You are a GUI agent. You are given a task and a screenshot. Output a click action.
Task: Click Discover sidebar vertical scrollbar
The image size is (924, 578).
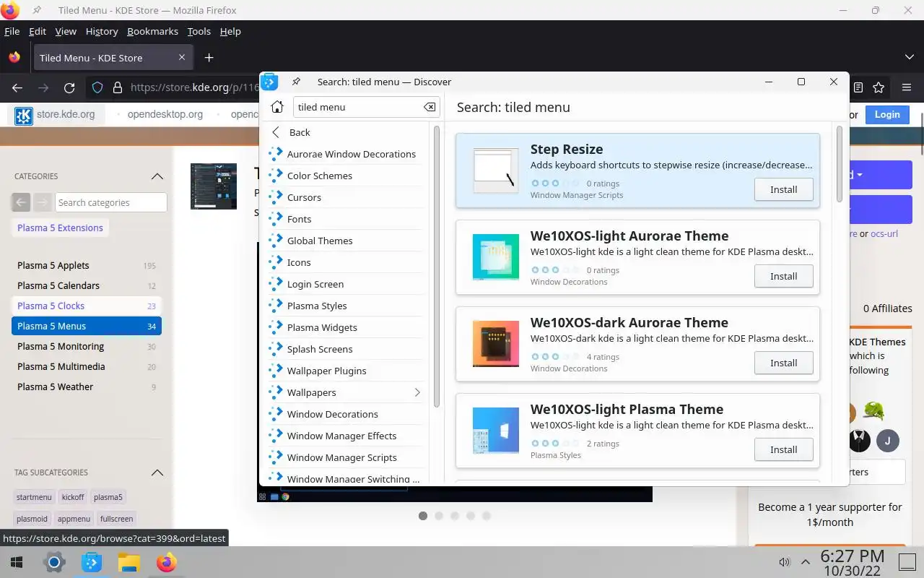click(x=436, y=266)
